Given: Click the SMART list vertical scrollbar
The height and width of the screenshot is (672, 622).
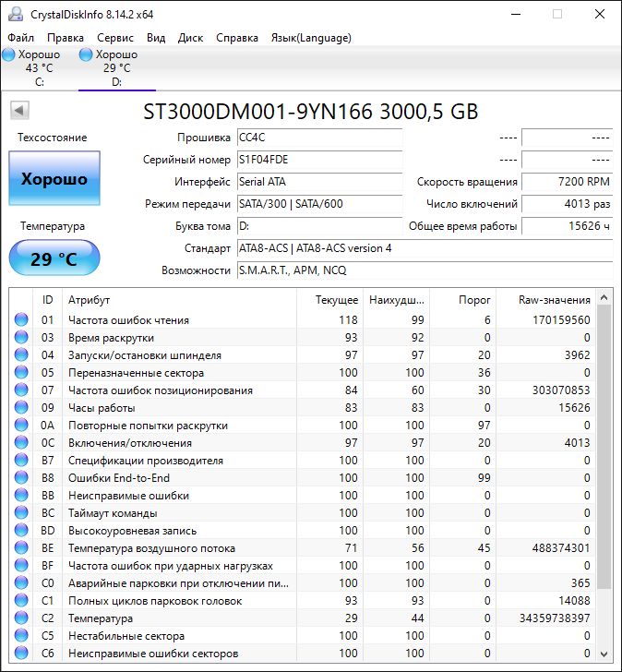Looking at the screenshot, I should (x=604, y=443).
